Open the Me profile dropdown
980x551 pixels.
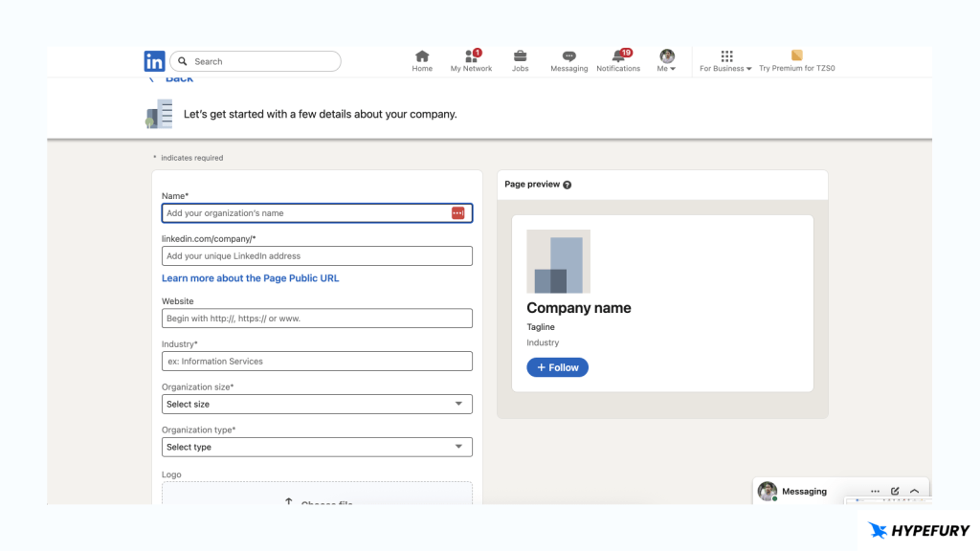(x=667, y=61)
